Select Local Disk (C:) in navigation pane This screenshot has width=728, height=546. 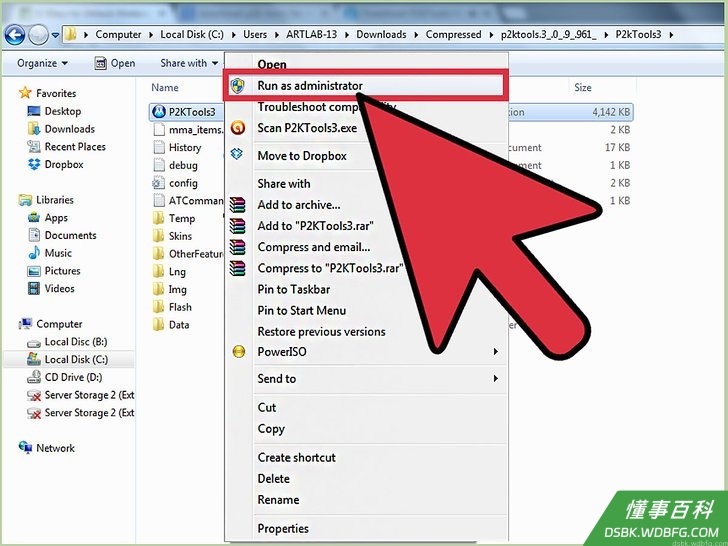point(76,359)
